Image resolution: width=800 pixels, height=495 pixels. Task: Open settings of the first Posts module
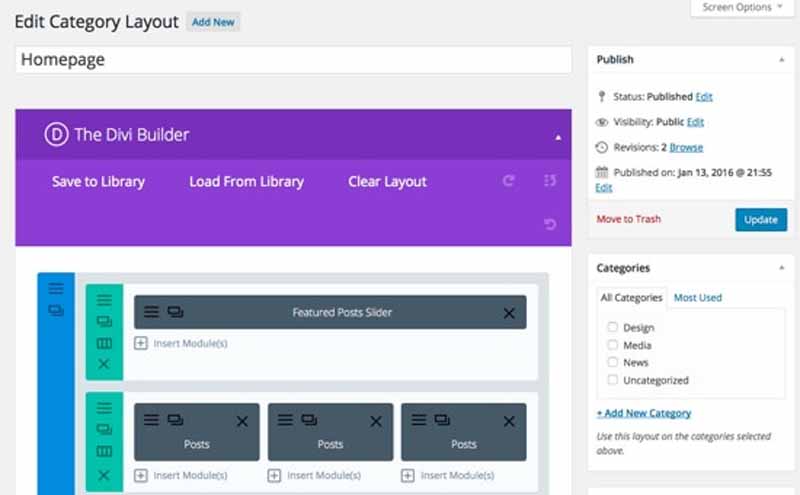pyautogui.click(x=151, y=420)
